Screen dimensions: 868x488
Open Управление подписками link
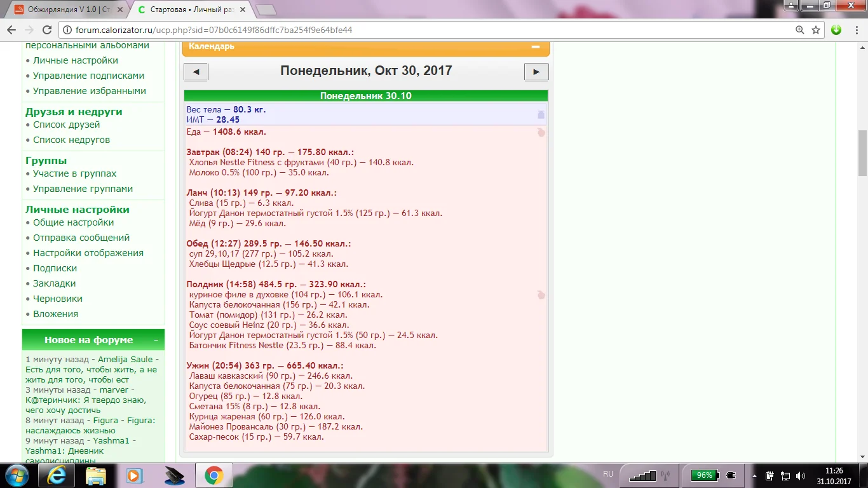pyautogui.click(x=89, y=76)
